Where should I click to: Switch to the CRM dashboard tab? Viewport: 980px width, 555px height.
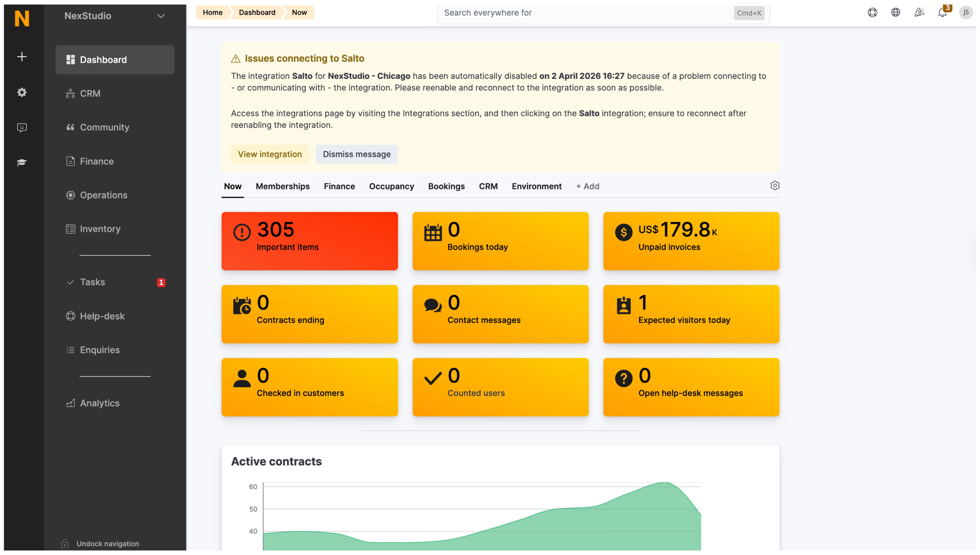[x=488, y=186]
